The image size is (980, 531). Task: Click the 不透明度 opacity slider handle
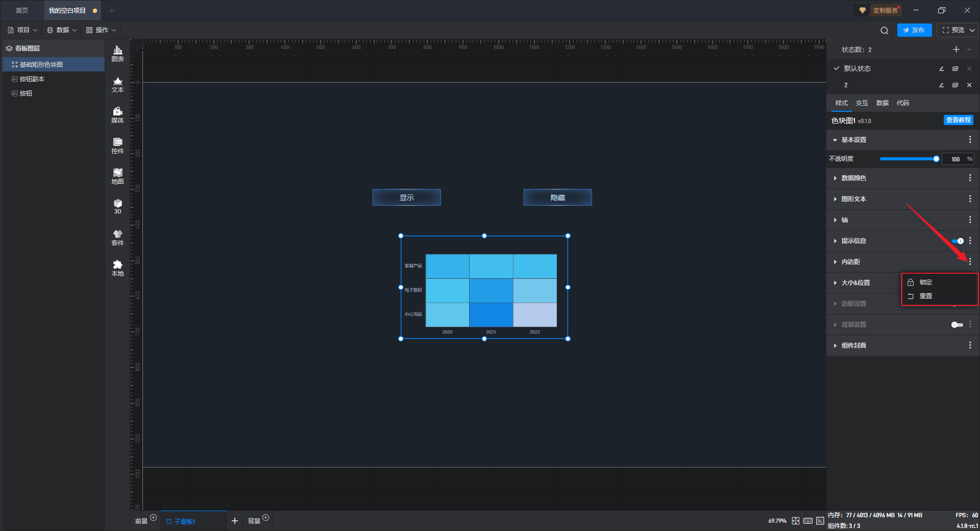pyautogui.click(x=936, y=159)
